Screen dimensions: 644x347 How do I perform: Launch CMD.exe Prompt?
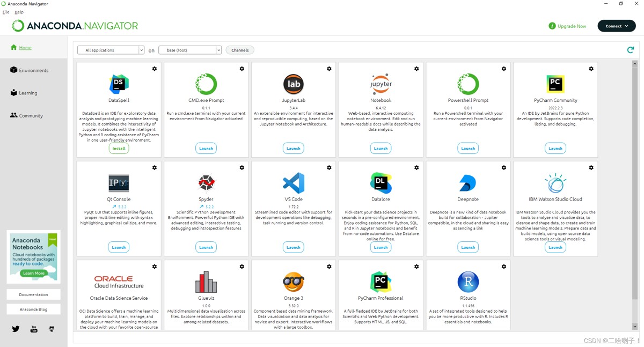206,149
